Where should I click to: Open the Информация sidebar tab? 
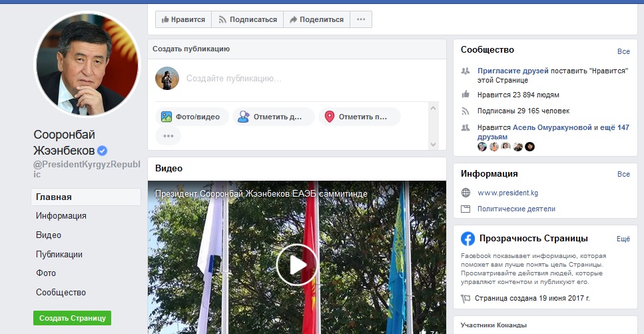coord(61,216)
